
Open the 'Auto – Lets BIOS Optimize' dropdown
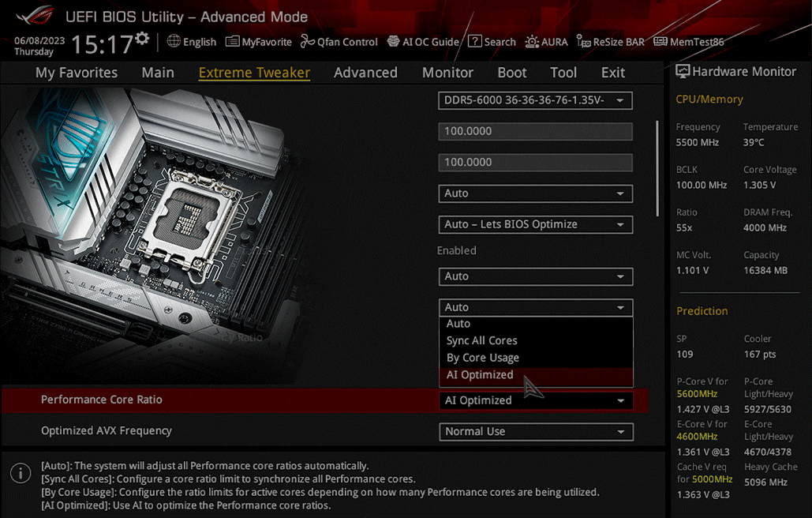click(536, 225)
